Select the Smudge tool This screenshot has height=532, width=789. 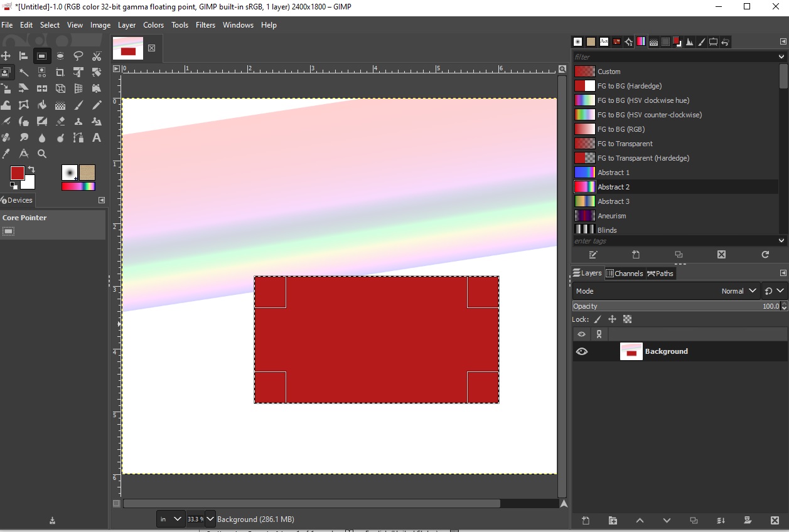point(24,137)
